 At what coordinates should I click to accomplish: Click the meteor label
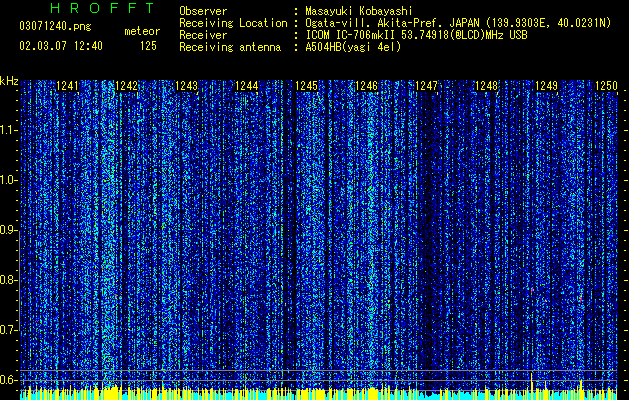[x=142, y=31]
